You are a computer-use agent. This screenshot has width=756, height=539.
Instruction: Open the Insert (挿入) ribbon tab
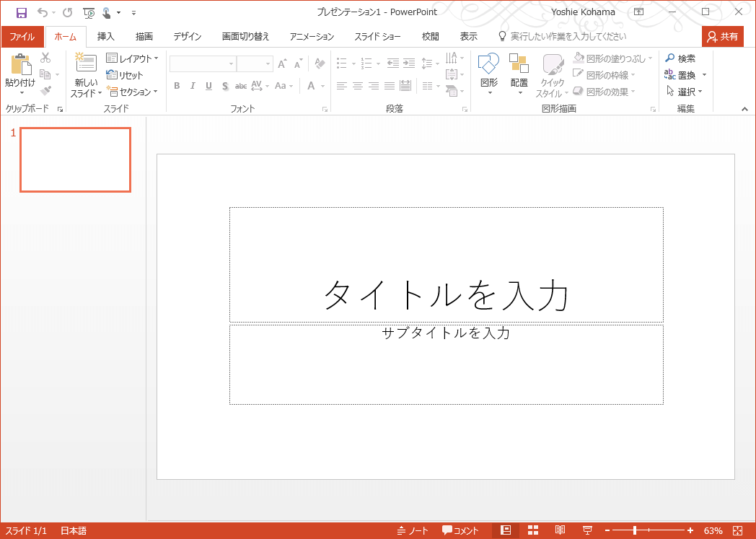(106, 36)
